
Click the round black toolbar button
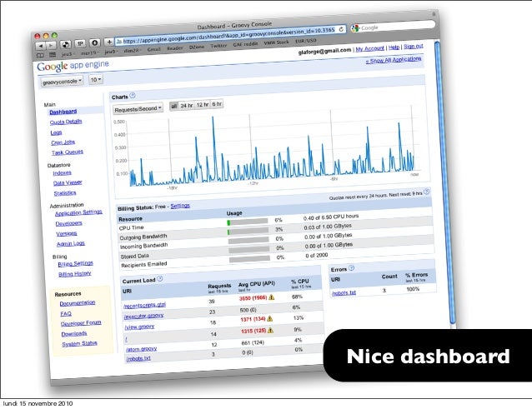[95, 42]
